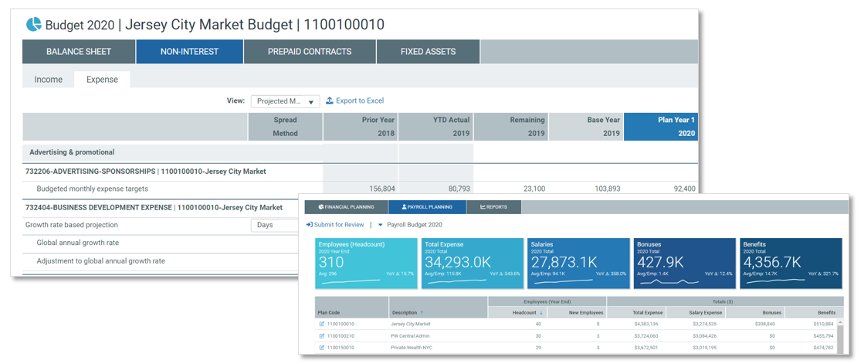Go to the Fixed Assets tab
Viewport: 864px width, 364px height.
click(428, 52)
